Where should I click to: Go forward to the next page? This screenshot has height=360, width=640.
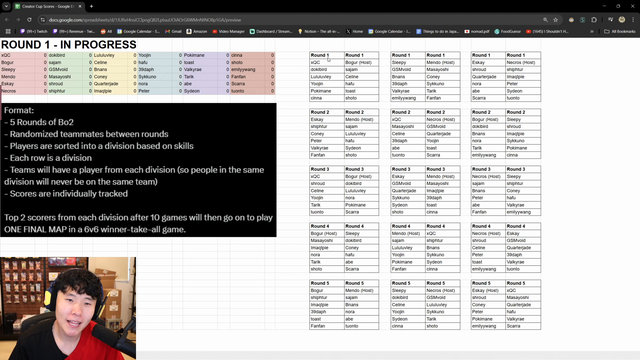18,20
